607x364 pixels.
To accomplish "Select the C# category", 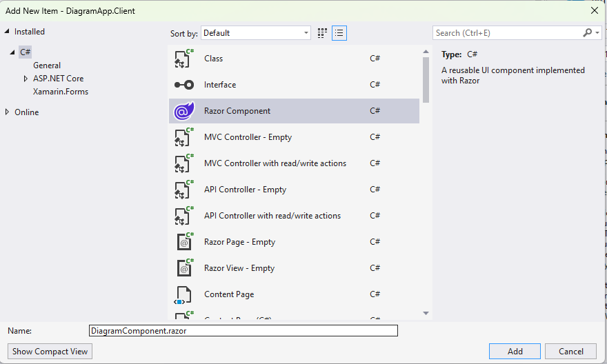I will 25,52.
